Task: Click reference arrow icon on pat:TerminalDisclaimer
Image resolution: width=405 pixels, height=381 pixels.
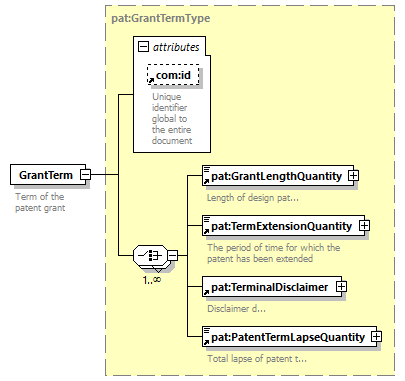Action: point(207,293)
